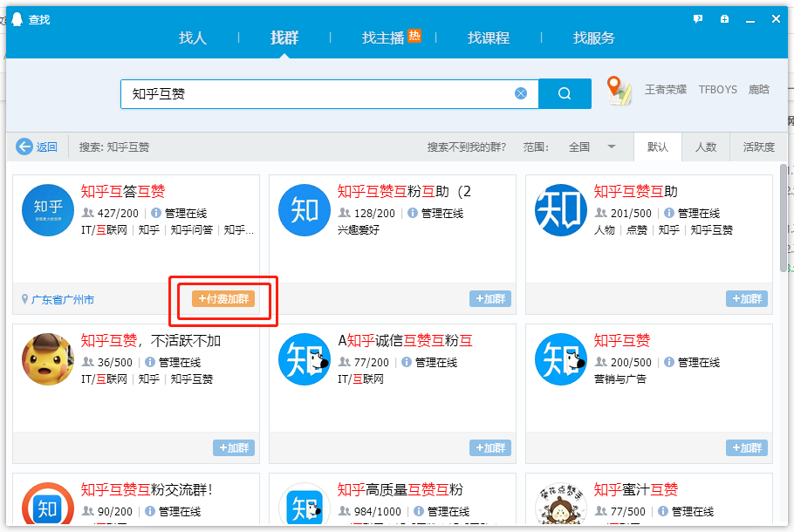
Task: Switch to 找服务 tab
Action: point(594,38)
